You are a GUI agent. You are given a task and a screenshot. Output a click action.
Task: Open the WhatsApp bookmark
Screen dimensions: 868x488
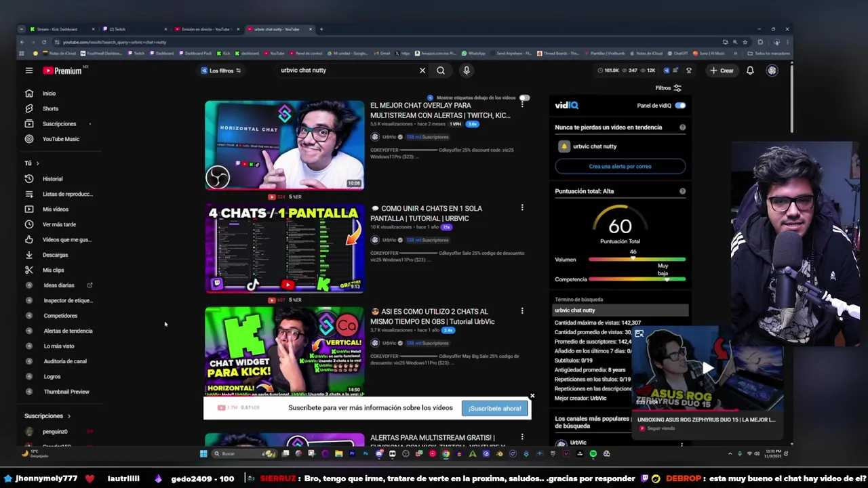(473, 53)
